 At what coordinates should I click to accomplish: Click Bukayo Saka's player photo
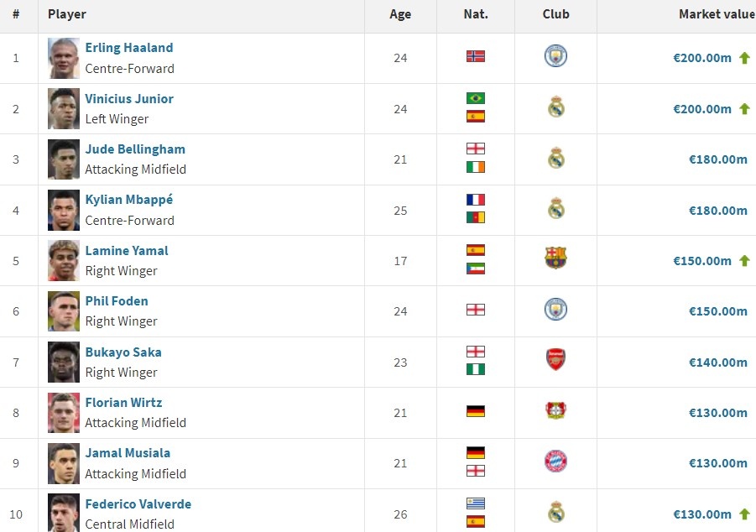coord(64,362)
